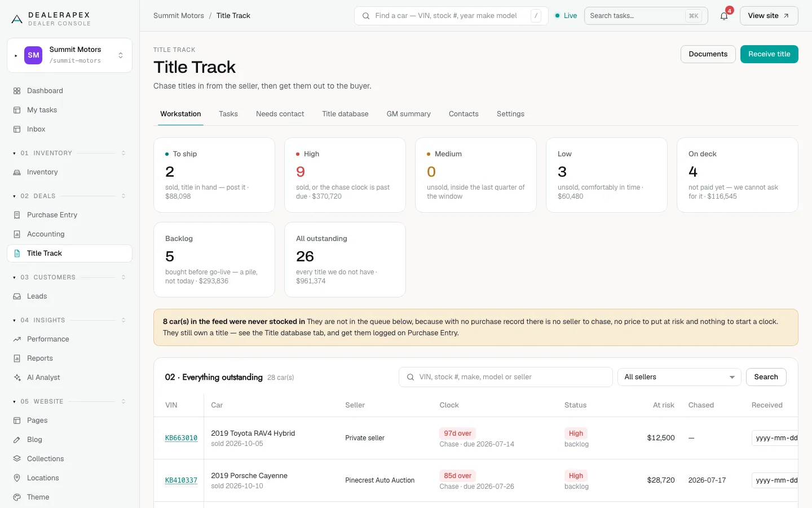Click the Inventory car icon
This screenshot has width=812, height=508.
coord(17,172)
